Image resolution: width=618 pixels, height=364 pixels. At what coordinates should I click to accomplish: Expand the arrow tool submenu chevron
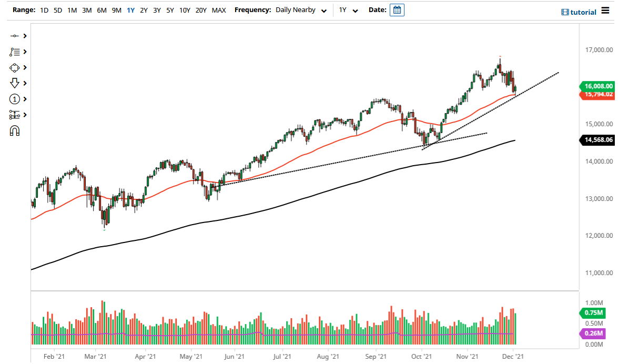point(24,83)
